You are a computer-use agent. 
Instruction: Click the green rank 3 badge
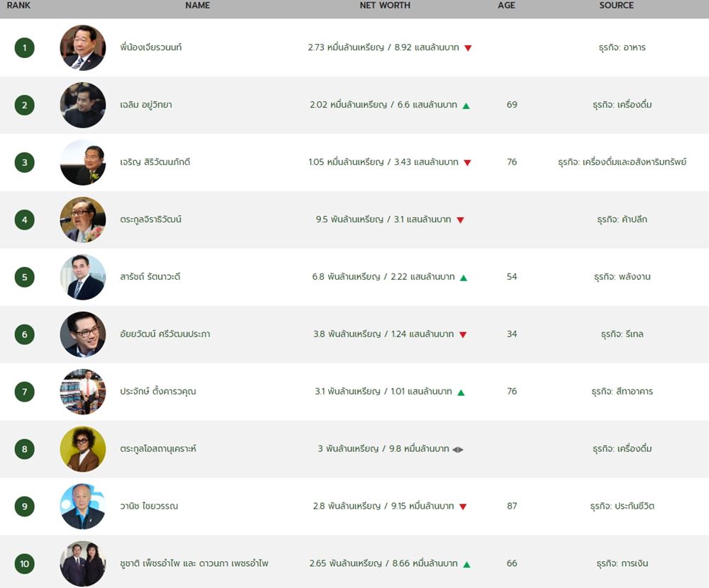tap(24, 162)
